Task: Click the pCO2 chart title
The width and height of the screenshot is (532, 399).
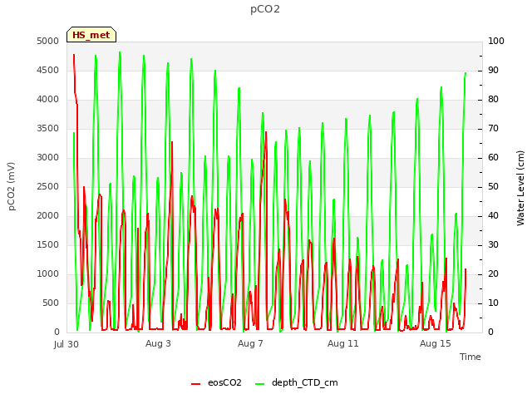Action: 265,9
